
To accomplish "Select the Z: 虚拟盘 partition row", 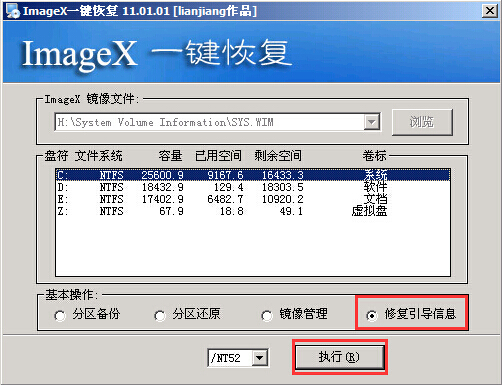I will coord(253,211).
